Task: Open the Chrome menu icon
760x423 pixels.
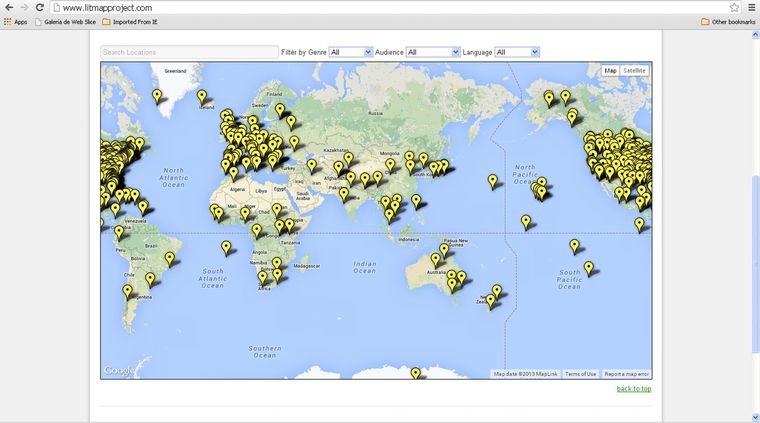Action: [751, 7]
